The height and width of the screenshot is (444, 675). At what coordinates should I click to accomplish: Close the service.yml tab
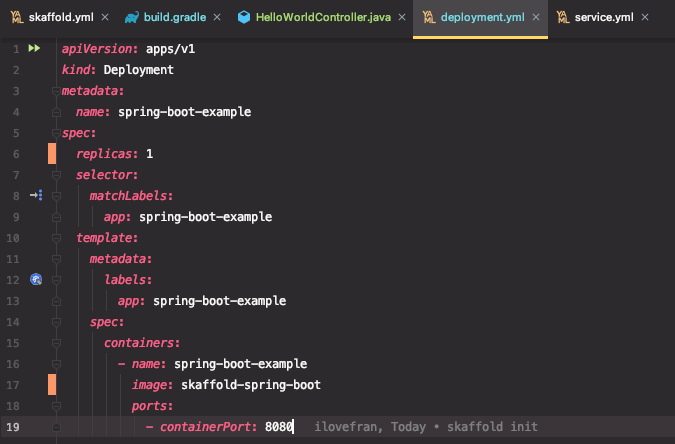click(x=644, y=17)
